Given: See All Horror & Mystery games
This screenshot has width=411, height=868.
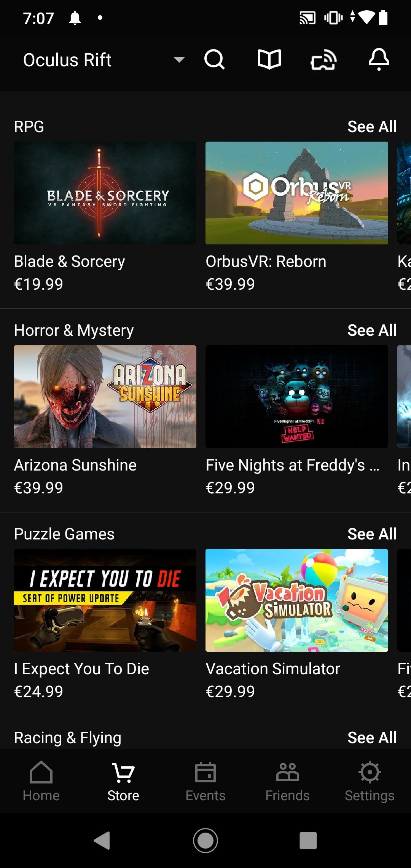Looking at the screenshot, I should tap(372, 330).
